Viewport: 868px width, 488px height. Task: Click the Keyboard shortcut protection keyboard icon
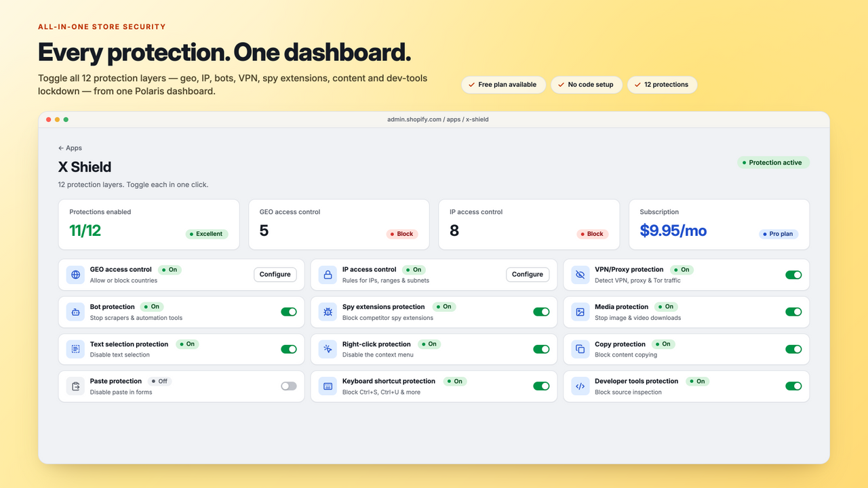tap(328, 386)
